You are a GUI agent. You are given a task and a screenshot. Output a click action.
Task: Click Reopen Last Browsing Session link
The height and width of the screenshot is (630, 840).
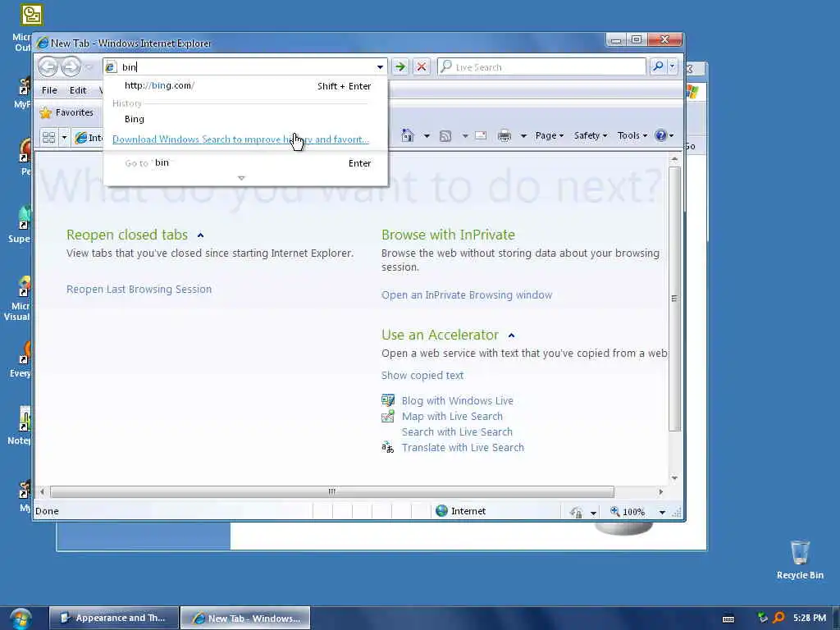pos(139,290)
